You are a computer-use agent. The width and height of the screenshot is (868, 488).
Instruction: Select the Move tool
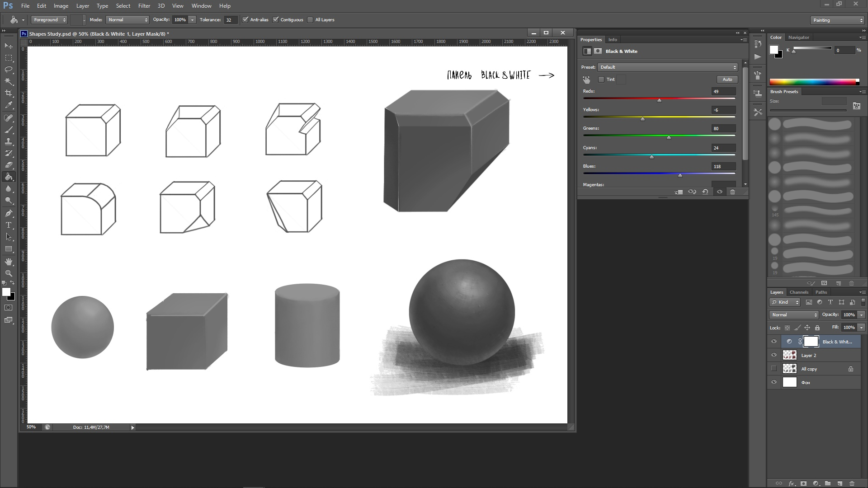click(x=8, y=46)
